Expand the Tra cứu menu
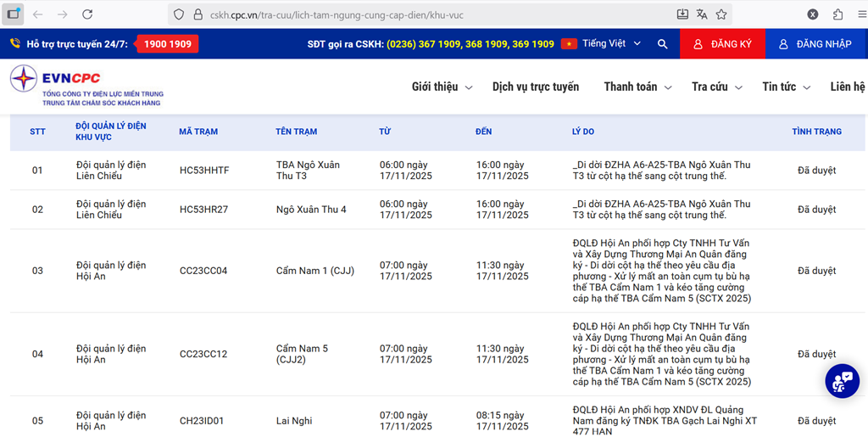The image size is (868, 437). [716, 87]
